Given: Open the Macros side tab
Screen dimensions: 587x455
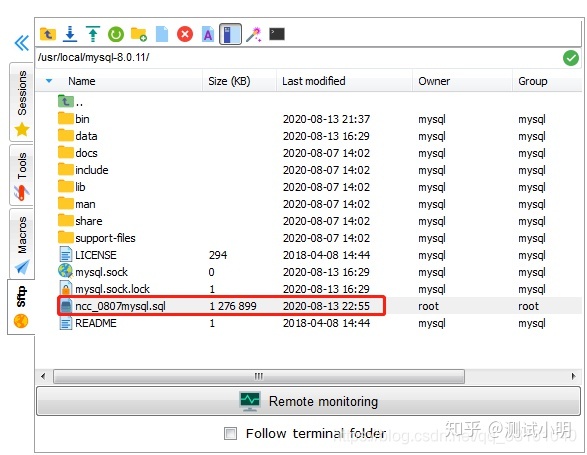Looking at the screenshot, I should [x=21, y=243].
